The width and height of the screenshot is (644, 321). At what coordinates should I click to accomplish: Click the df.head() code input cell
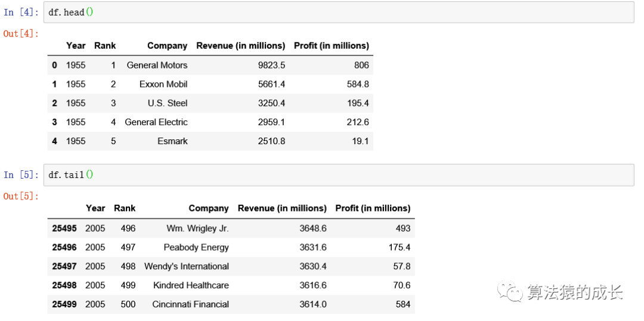click(339, 13)
